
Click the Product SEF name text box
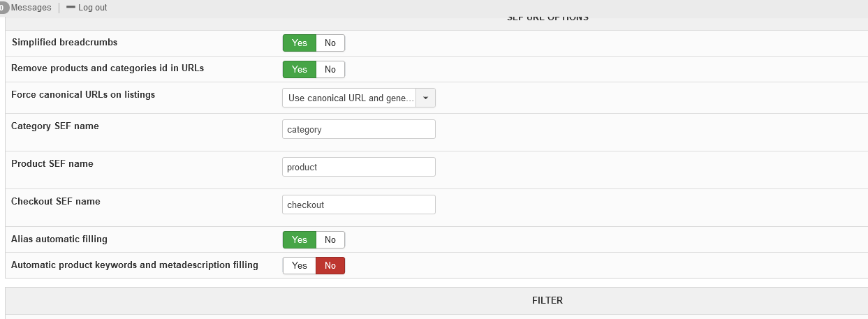click(358, 168)
